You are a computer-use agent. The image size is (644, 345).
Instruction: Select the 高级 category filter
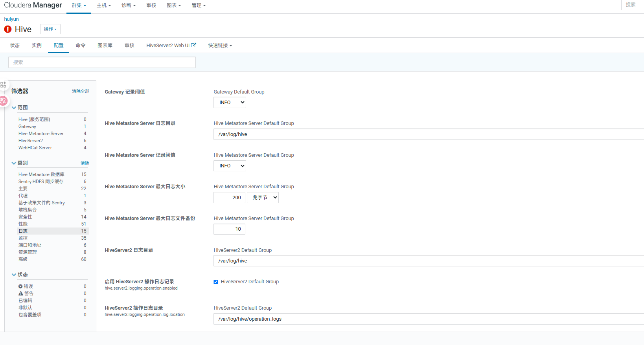click(x=23, y=259)
